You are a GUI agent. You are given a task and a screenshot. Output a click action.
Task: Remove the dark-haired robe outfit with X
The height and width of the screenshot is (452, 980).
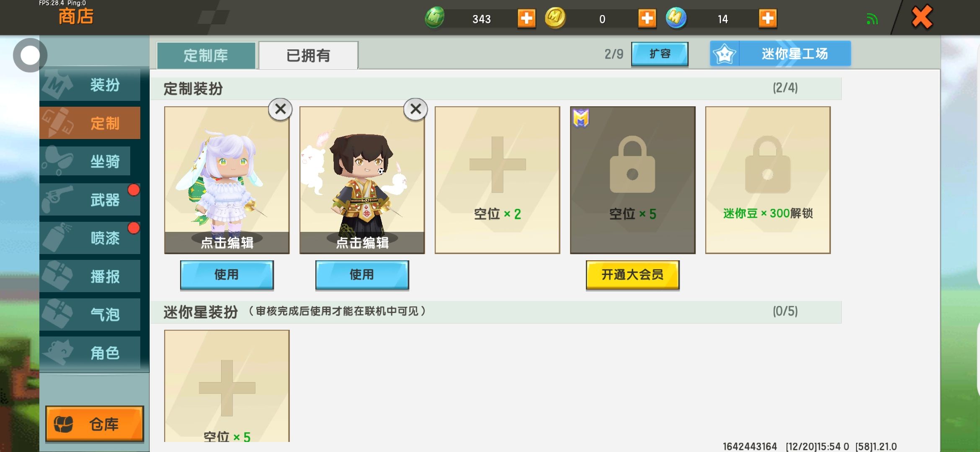tap(415, 109)
